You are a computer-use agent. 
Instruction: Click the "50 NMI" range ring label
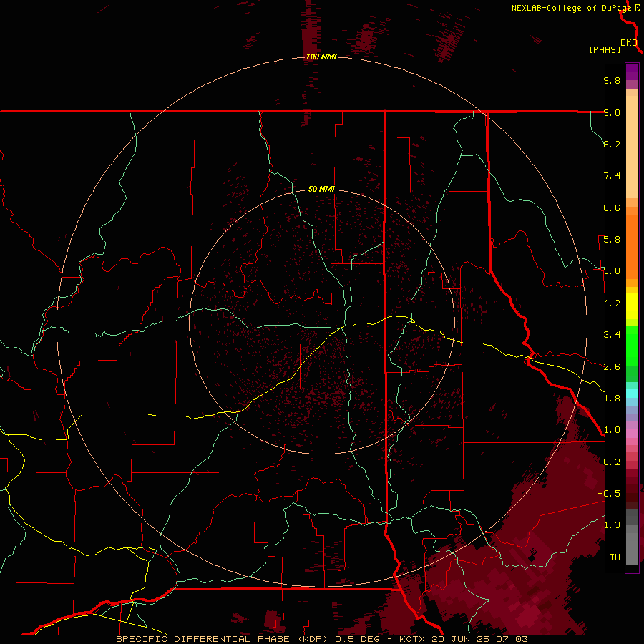(321, 189)
